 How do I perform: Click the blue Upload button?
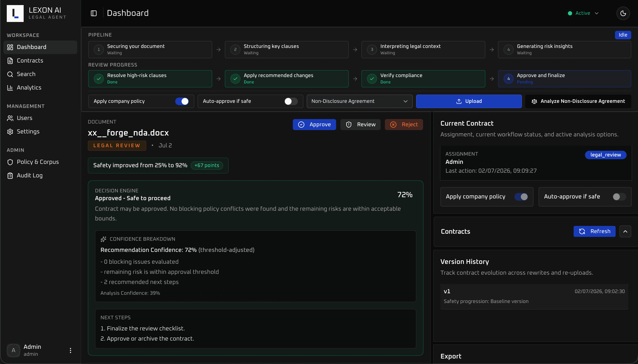click(x=468, y=101)
